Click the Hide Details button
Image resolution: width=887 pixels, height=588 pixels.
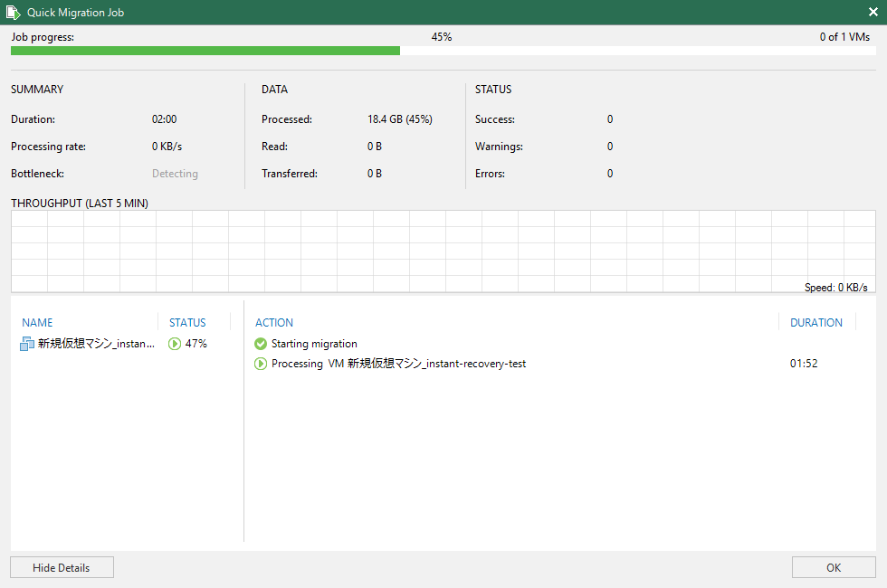click(x=62, y=568)
